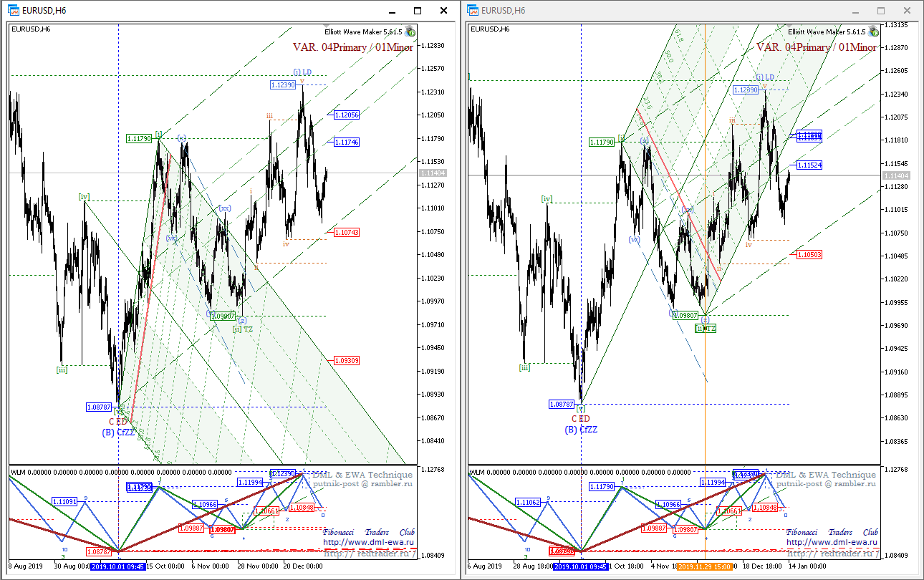Screen dimensions: 924x580
Task: Click the right EURUSD,H6 window chart icon
Action: pyautogui.click(x=473, y=10)
